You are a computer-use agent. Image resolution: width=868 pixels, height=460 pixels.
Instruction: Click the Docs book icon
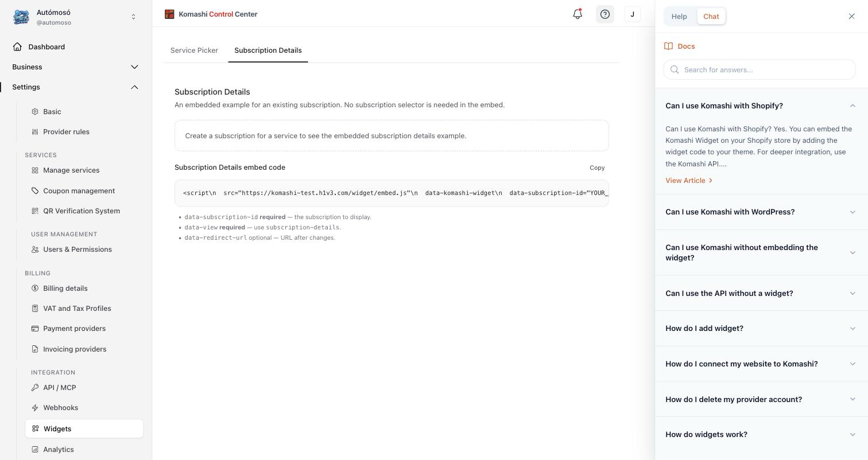[669, 46]
